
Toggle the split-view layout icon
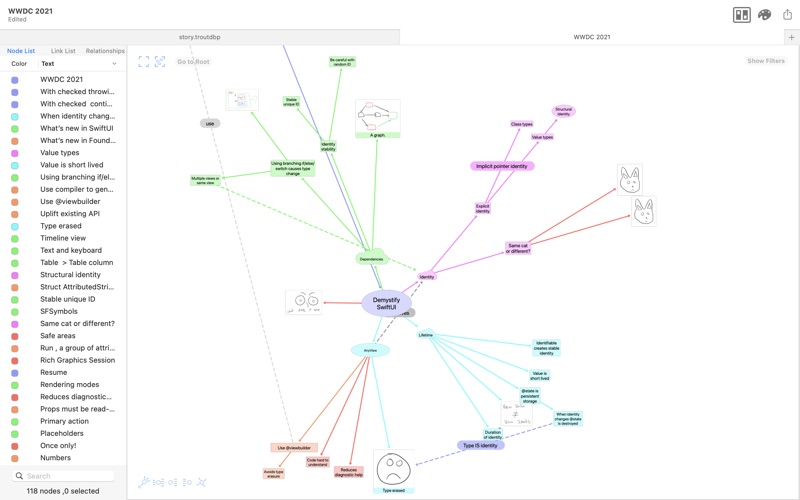[x=741, y=15]
